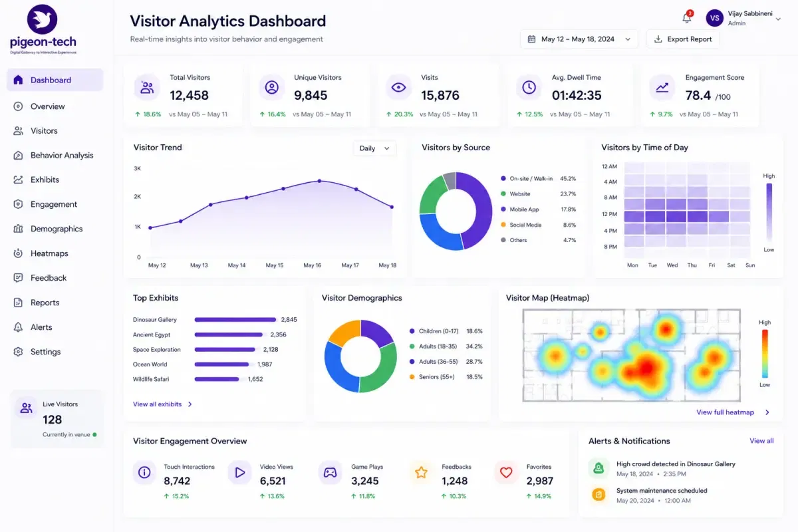Viewport: 798px width, 532px height.
Task: Click the Game Plays controller icon
Action: point(330,473)
